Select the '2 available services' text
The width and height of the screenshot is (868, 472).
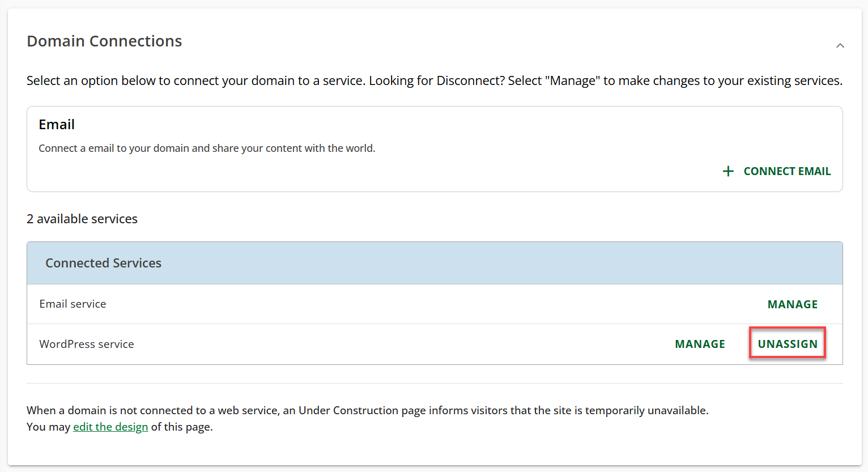(82, 219)
